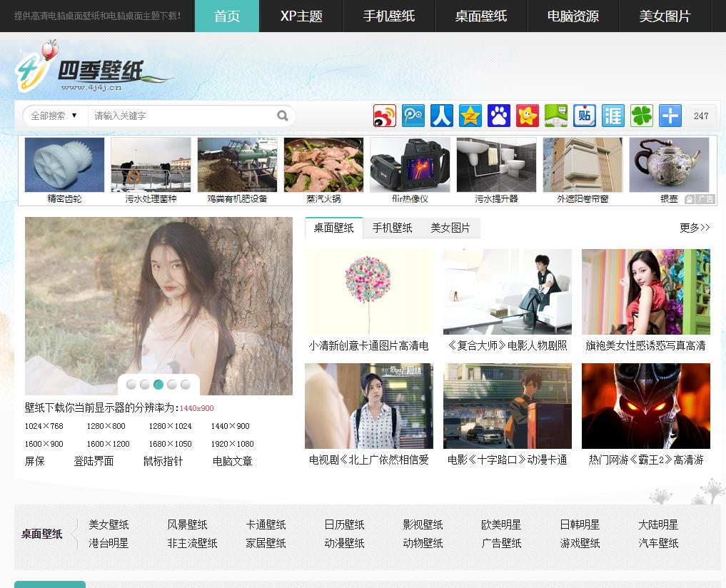Select the active third slideshow dot
This screenshot has width=726, height=588.
click(x=158, y=385)
